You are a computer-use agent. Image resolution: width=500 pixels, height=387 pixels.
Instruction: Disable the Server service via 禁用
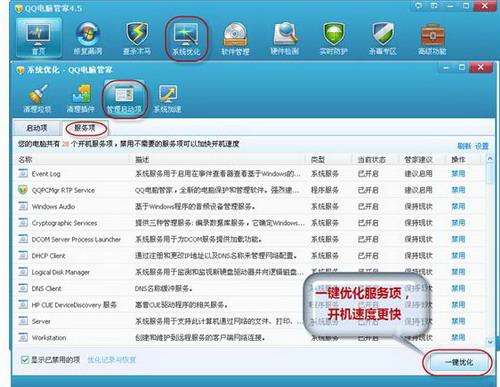coord(458,321)
